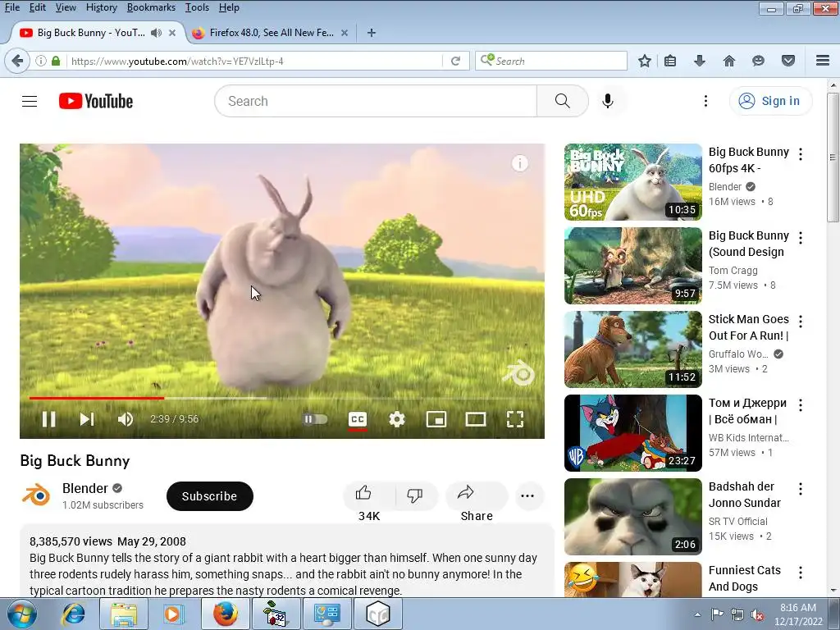This screenshot has height=630, width=840.
Task: Open Firefox Hello chat icon
Action: 758,61
